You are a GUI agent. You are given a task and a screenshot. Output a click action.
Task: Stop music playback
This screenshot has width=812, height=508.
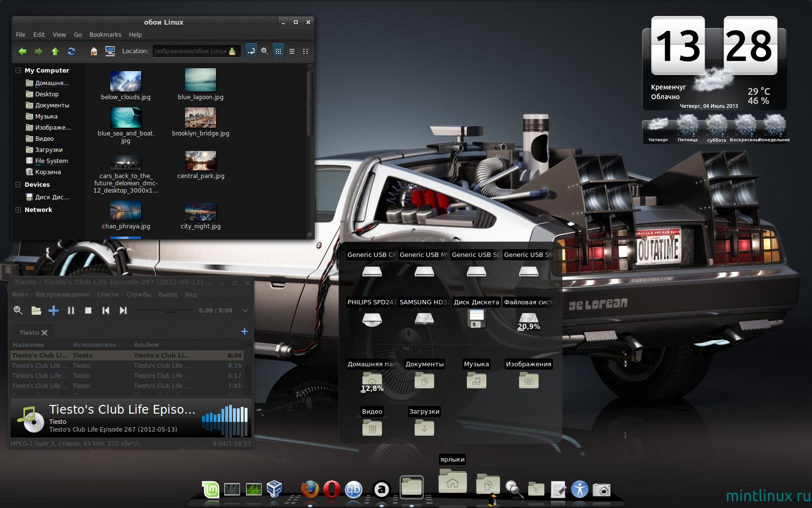[88, 311]
